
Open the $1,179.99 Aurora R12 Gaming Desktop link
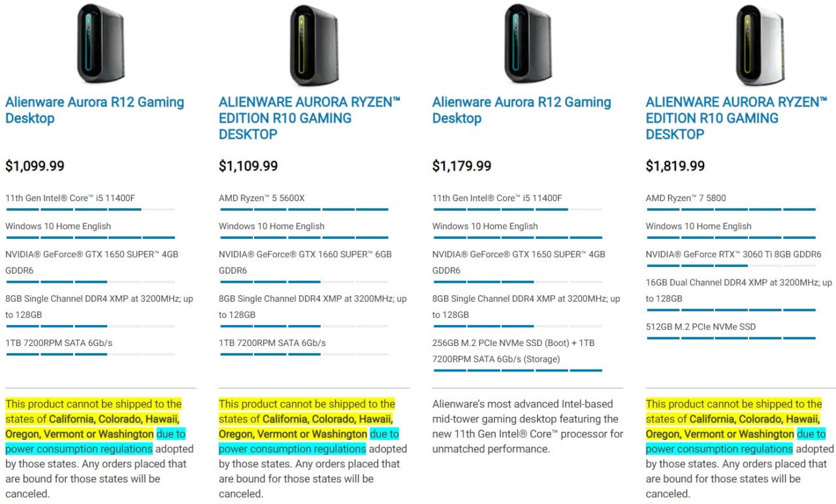[522, 110]
